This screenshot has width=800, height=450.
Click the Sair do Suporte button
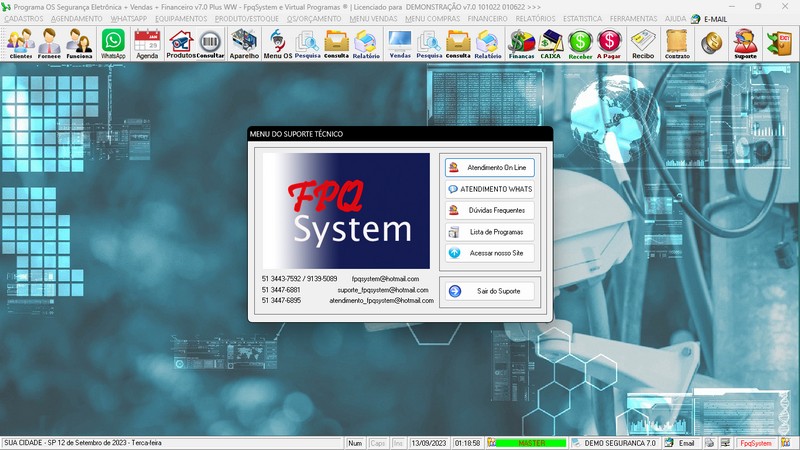click(x=490, y=291)
